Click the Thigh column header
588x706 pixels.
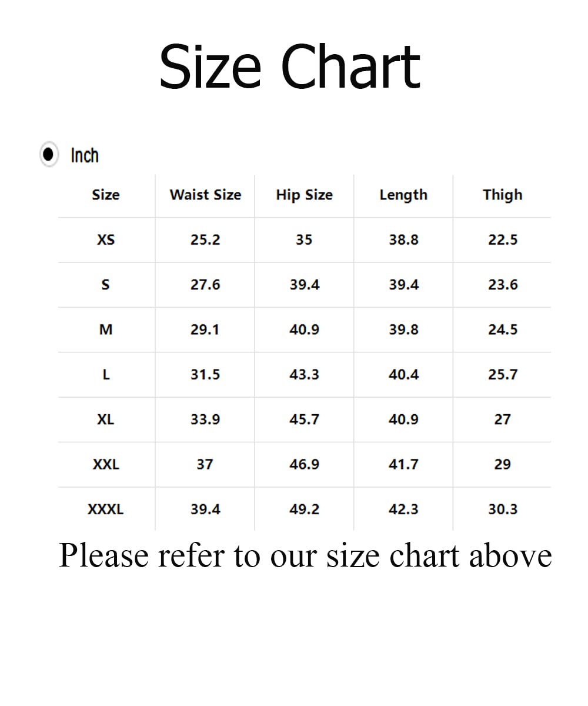(503, 195)
